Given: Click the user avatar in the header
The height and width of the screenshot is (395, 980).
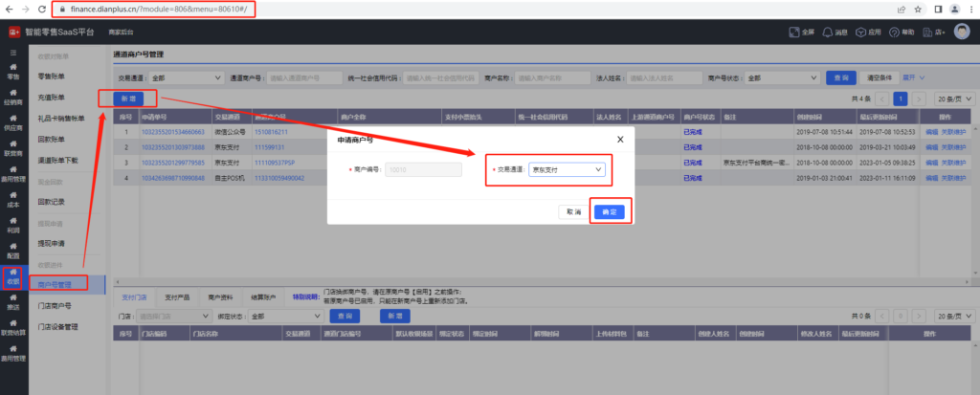Looking at the screenshot, I should (x=962, y=32).
